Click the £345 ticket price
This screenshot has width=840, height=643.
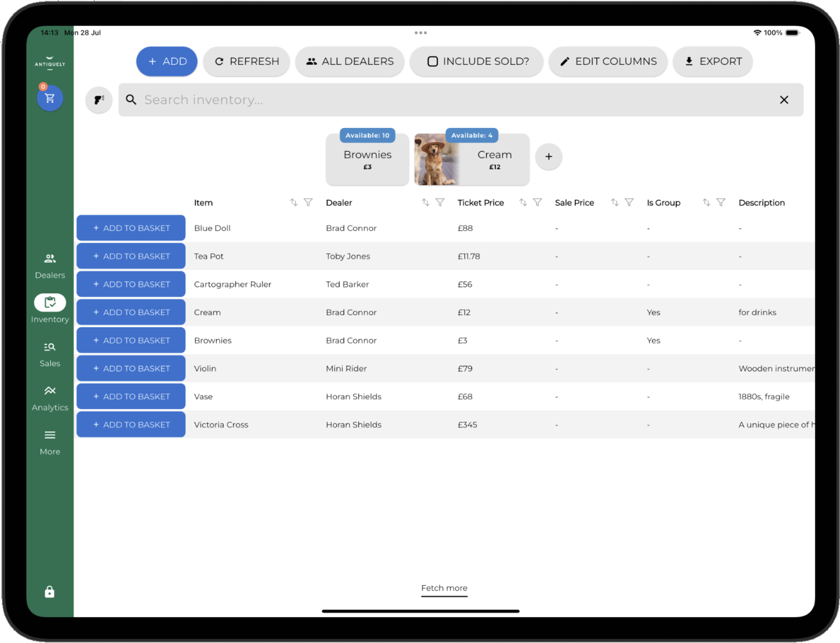pos(468,425)
